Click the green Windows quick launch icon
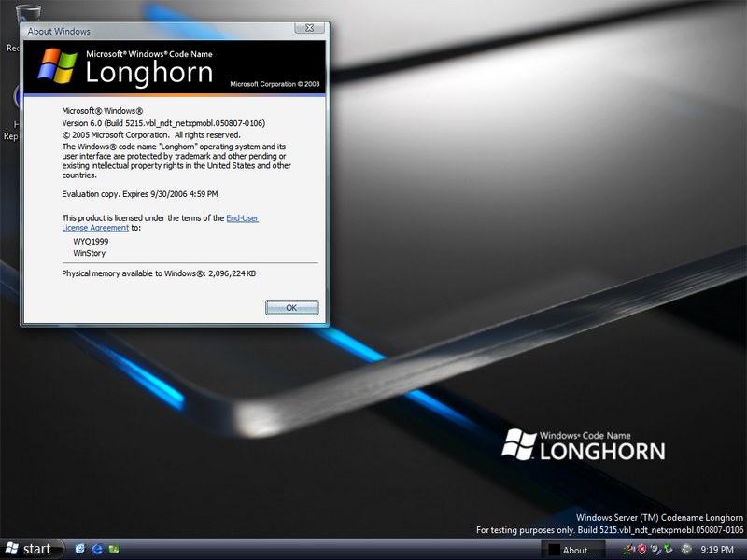Image resolution: width=747 pixels, height=560 pixels. pyautogui.click(x=114, y=549)
